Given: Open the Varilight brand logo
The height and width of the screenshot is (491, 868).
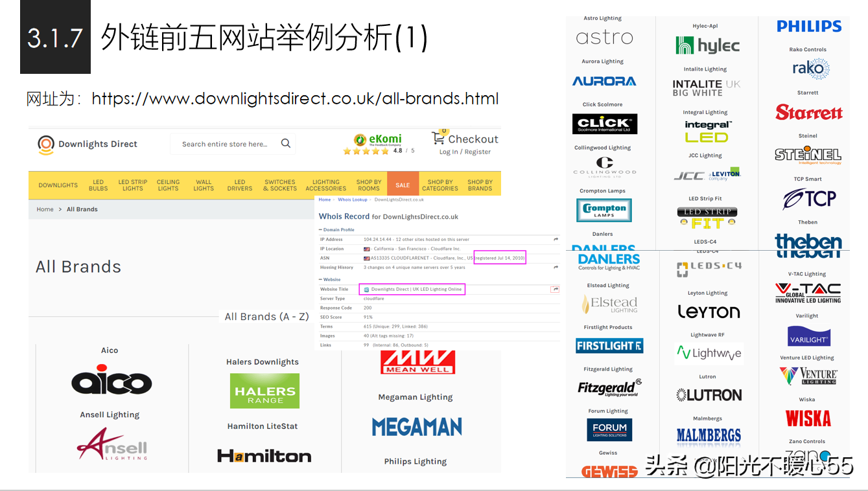Looking at the screenshot, I should (x=809, y=336).
